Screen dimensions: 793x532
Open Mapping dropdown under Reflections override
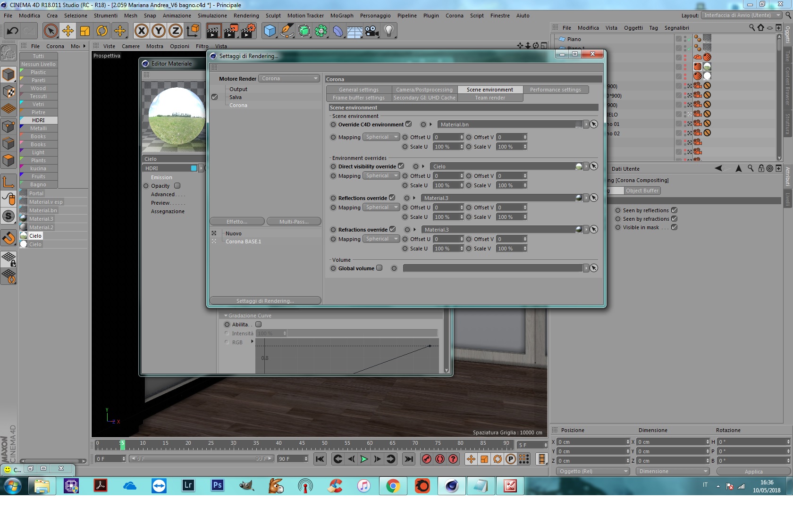point(381,208)
